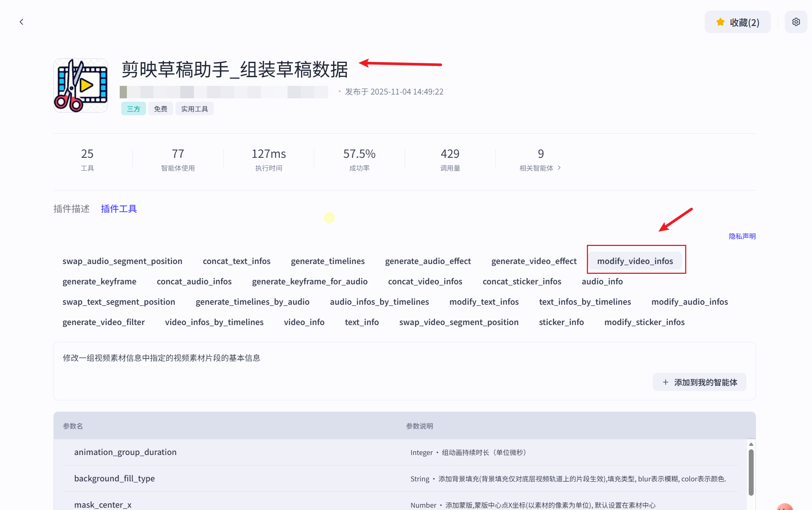Screen dimensions: 812x510
Task: Select the sticker_info tool
Action: tap(561, 322)
